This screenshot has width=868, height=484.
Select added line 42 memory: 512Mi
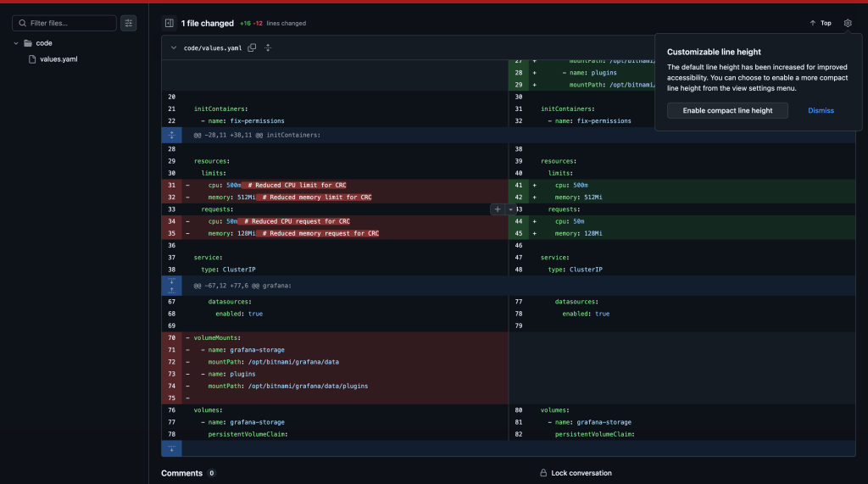(682, 197)
